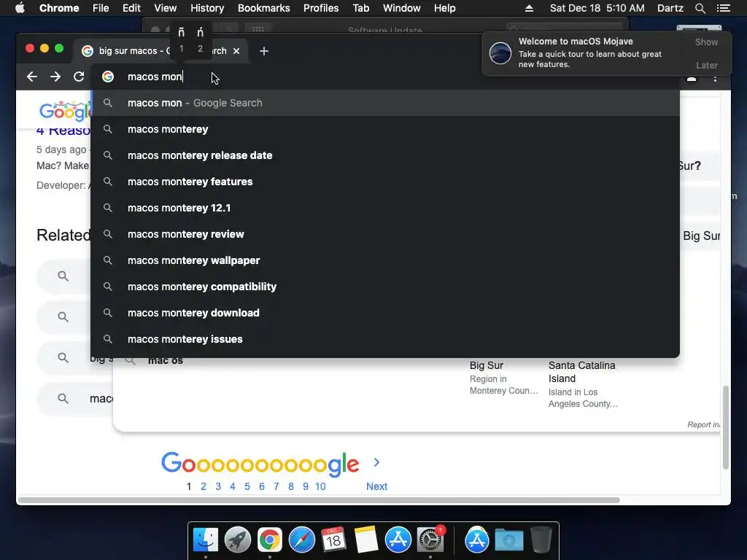Open Notes from the dock

(x=366, y=540)
